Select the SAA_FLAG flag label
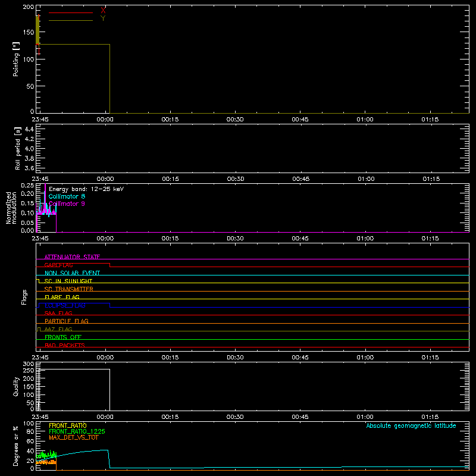 pos(58,313)
